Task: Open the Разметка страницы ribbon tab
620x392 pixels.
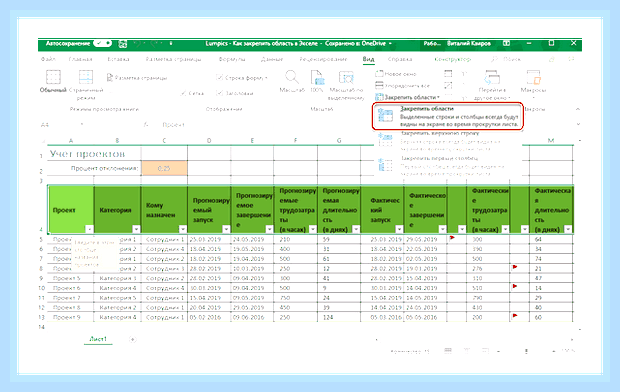Action: tap(173, 59)
